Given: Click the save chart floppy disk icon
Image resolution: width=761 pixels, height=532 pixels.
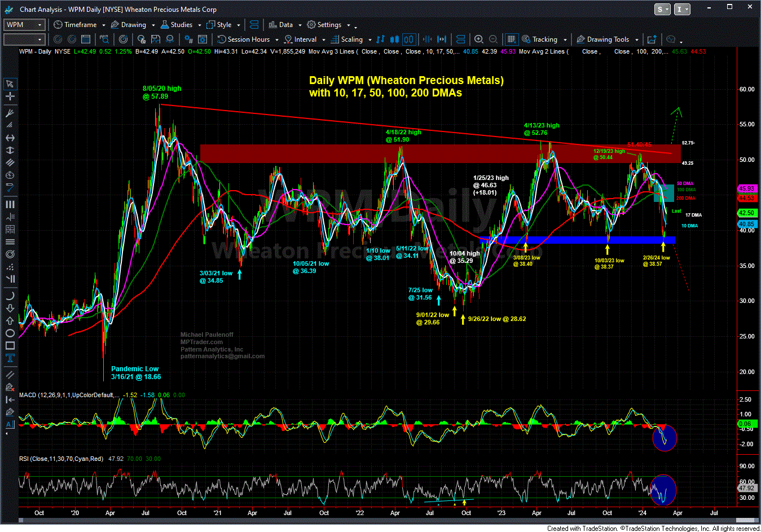Looking at the screenshot, I should (x=156, y=39).
